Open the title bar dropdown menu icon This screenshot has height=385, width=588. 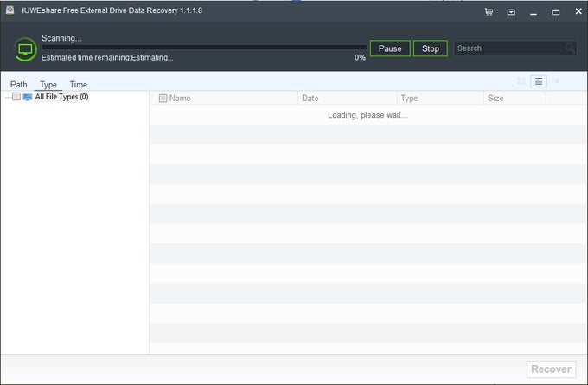tap(511, 12)
